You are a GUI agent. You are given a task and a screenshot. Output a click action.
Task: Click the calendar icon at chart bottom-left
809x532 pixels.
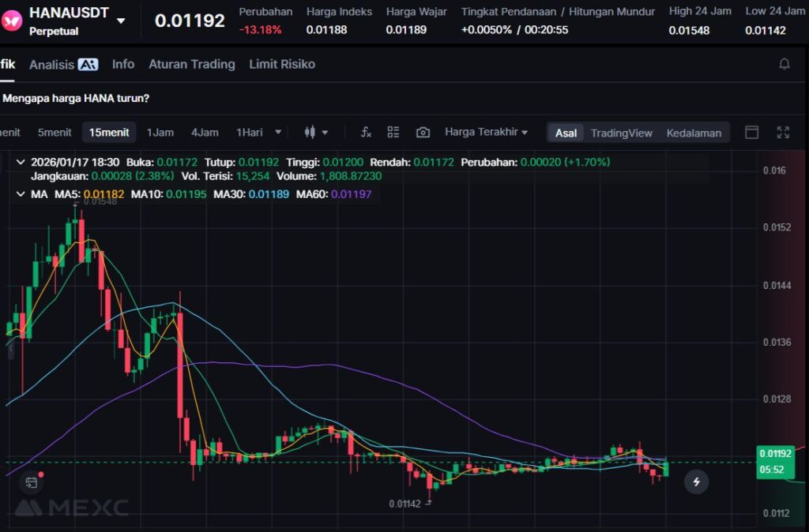tap(32, 481)
